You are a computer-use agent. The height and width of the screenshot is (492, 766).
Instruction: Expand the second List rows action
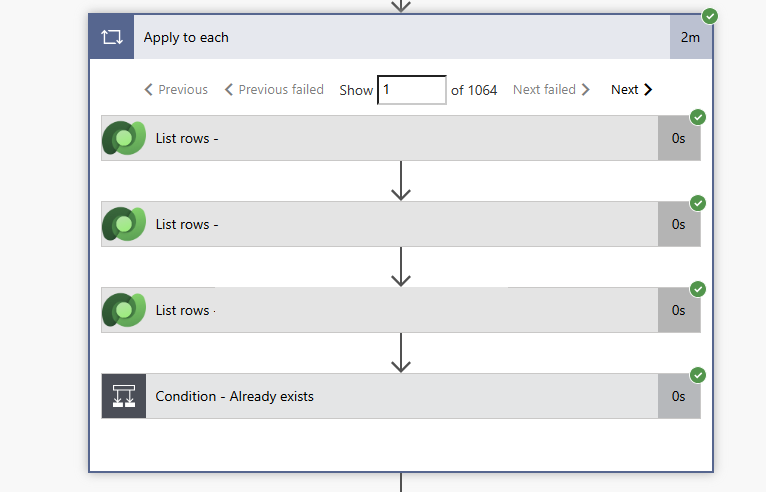tap(402, 224)
